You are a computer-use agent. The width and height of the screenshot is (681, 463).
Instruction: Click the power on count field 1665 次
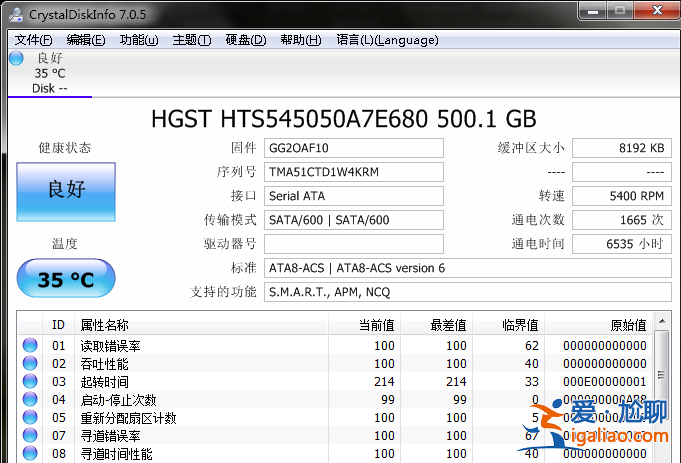622,220
